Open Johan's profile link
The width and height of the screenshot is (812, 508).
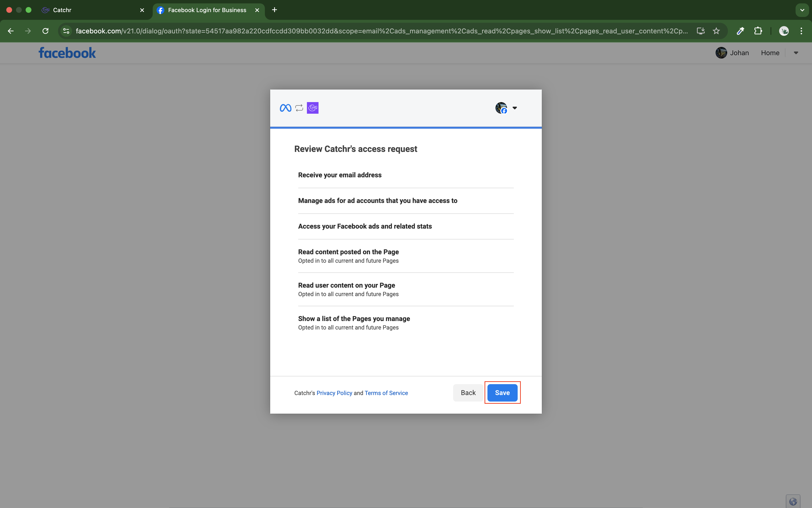tap(739, 53)
